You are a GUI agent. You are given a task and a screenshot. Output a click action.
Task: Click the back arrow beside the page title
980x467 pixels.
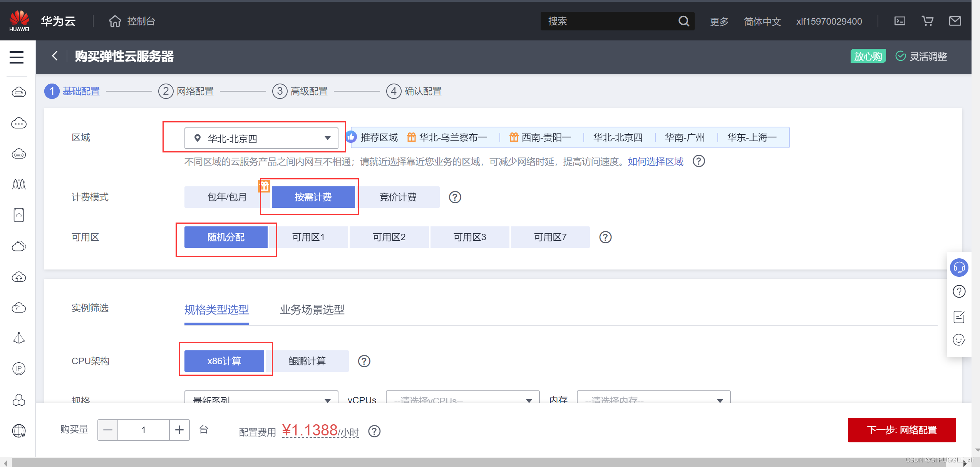click(x=55, y=56)
